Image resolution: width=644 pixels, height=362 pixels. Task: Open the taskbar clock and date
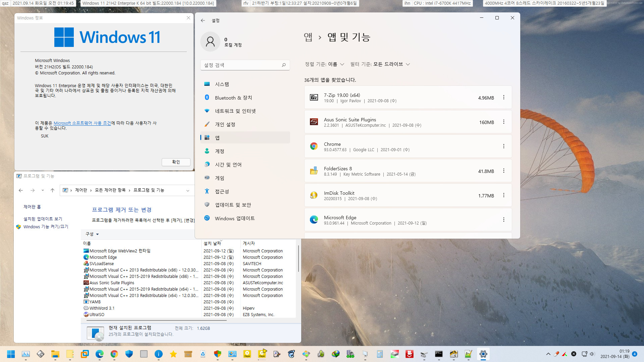[615, 354]
